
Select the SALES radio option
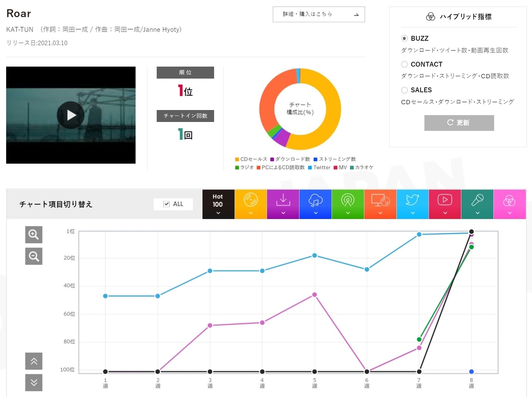click(404, 90)
